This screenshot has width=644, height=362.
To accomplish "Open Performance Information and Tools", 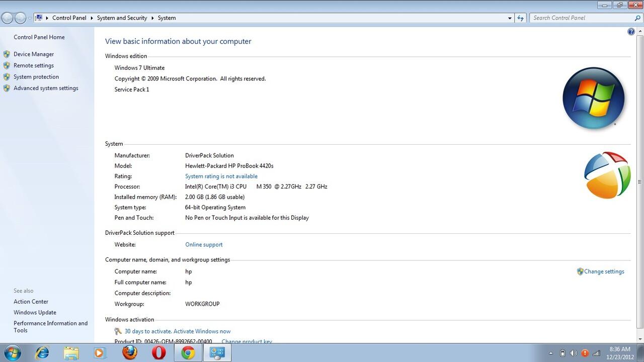I will click(50, 327).
